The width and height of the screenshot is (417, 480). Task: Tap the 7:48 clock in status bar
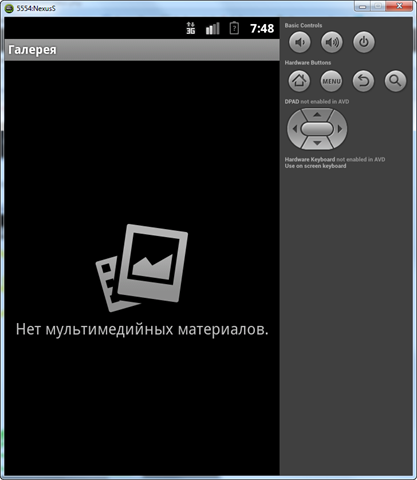click(x=262, y=28)
